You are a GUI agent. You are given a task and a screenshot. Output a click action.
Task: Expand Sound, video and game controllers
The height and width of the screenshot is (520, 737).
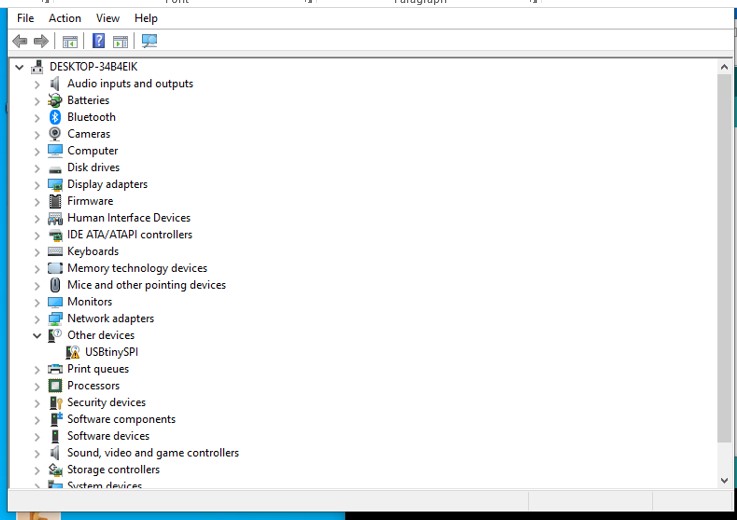(37, 454)
